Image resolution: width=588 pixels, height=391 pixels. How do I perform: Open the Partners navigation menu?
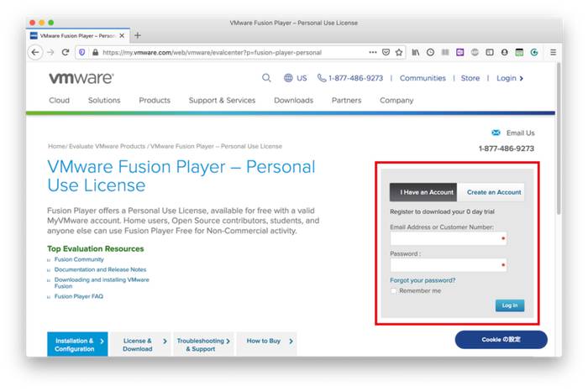346,101
